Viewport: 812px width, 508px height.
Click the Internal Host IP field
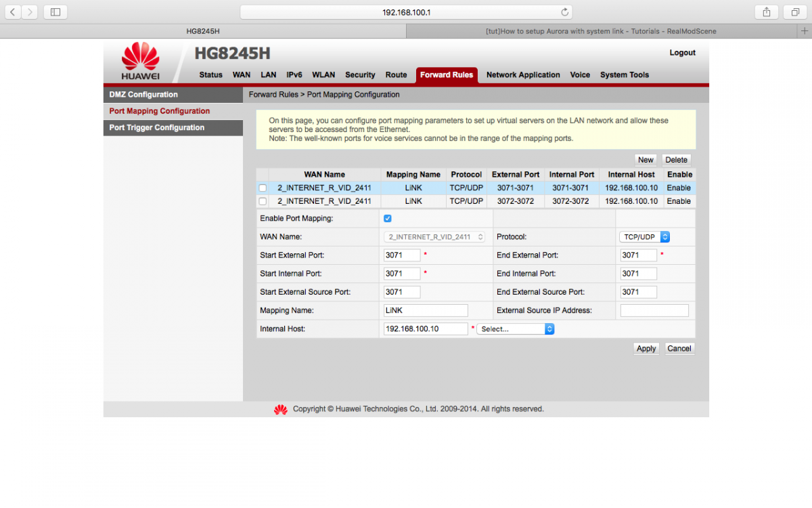(x=426, y=329)
